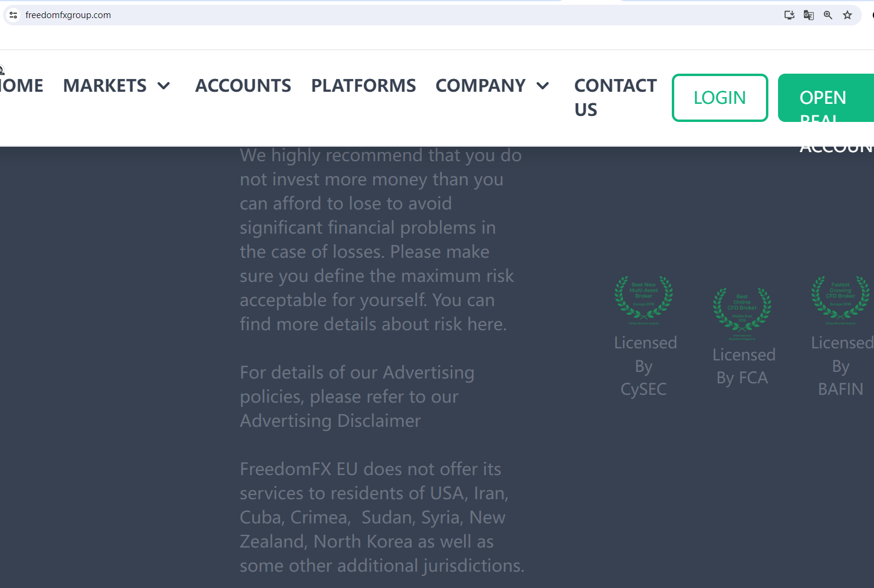874x588 pixels.
Task: Click the zoom magnifier icon in address bar
Action: [828, 15]
